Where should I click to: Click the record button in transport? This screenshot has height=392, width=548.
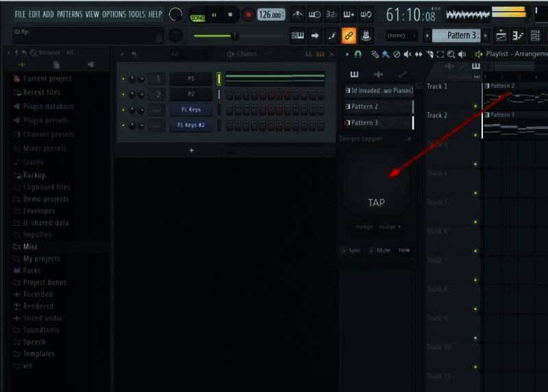(247, 14)
